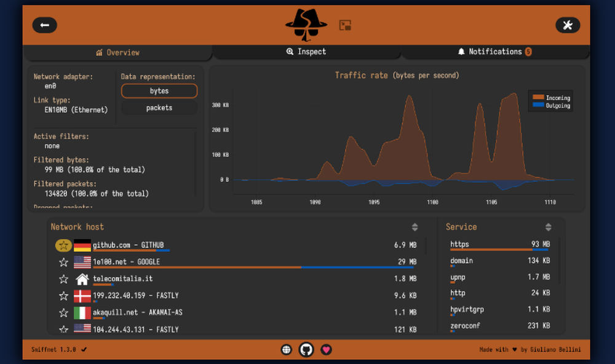Click the Traffic rate chart title
This screenshot has width=615, height=364.
point(397,75)
